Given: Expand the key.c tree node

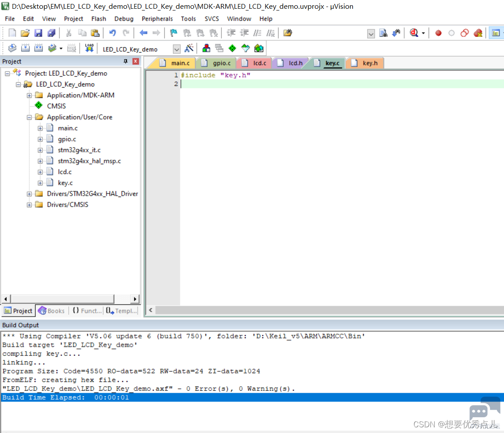Looking at the screenshot, I should click(x=40, y=183).
